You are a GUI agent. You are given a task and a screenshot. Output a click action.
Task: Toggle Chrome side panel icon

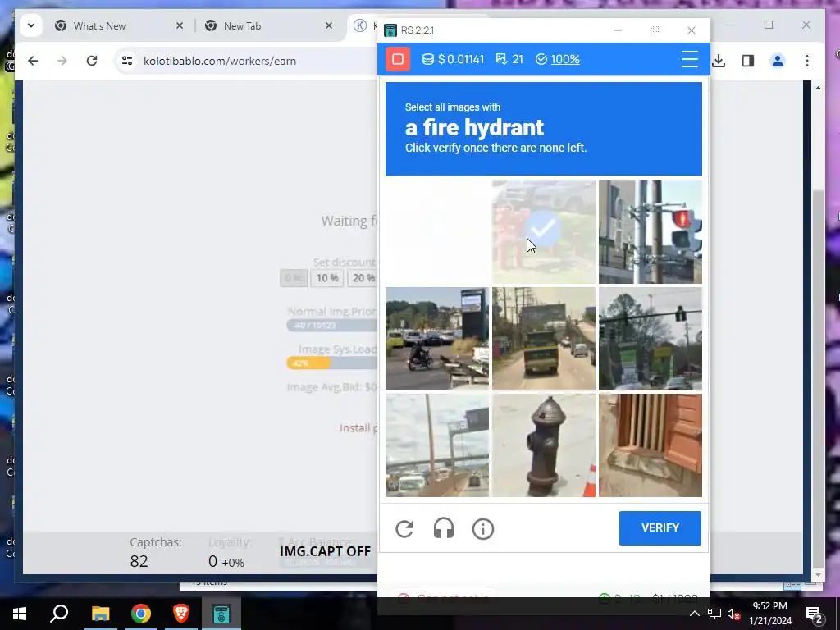748,61
